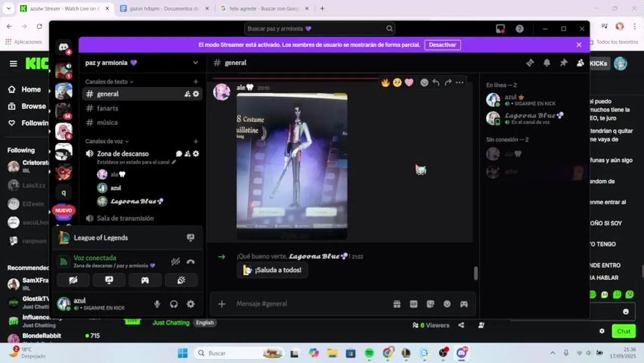Open Kick Browse link
This screenshot has height=363, width=644.
click(27, 106)
